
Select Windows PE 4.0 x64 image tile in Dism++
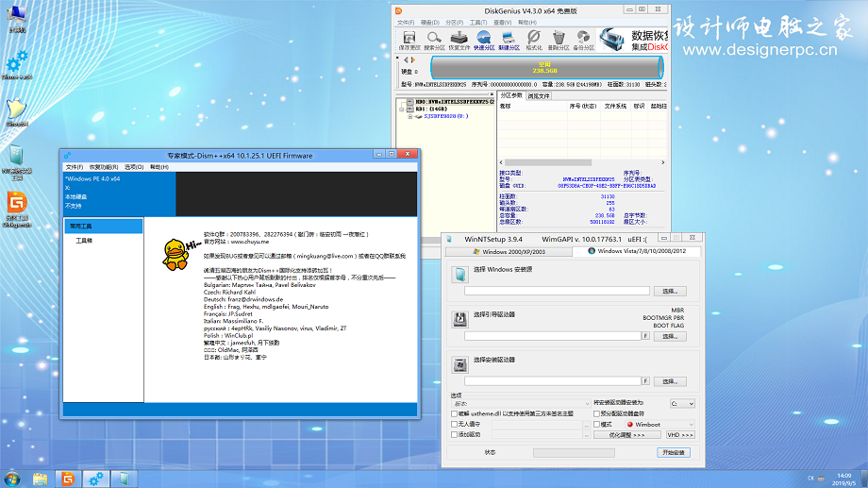tap(120, 194)
